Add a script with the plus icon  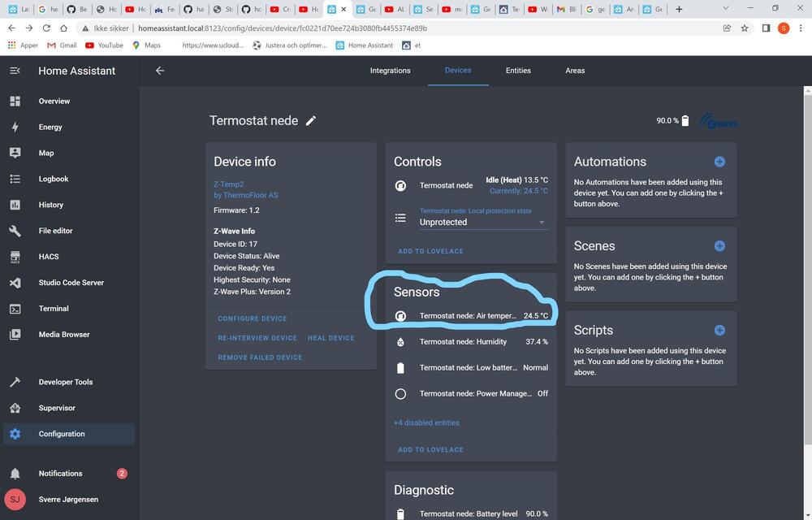[719, 331]
